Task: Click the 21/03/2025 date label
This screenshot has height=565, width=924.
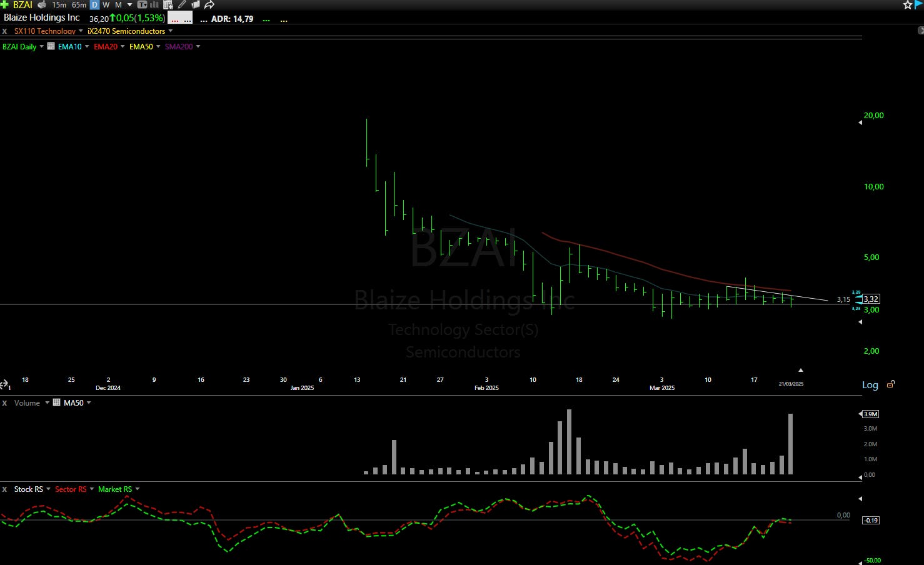Action: point(791,384)
